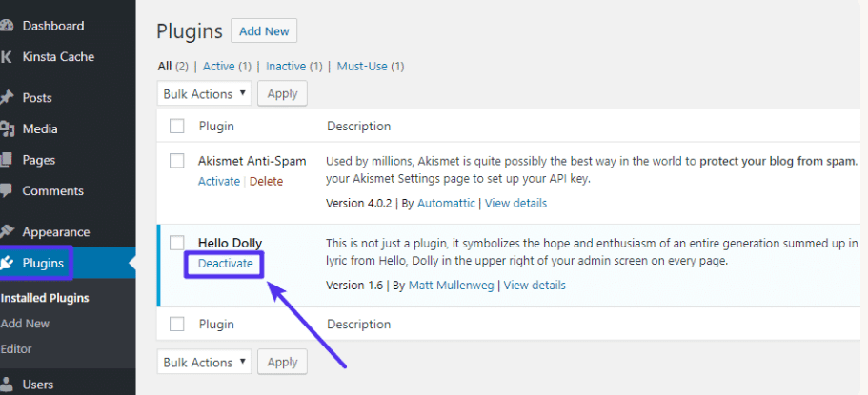Toggle the select-all checkbox in table header
The image size is (868, 395).
pos(176,126)
